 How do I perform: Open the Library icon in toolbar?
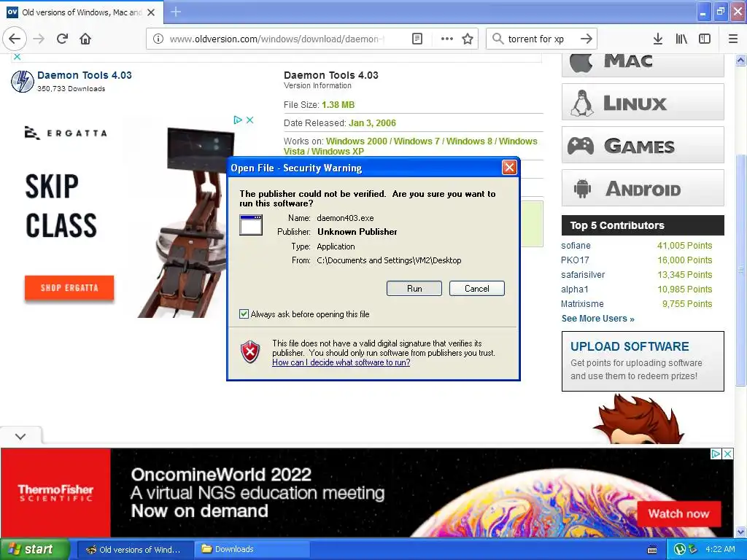(681, 39)
